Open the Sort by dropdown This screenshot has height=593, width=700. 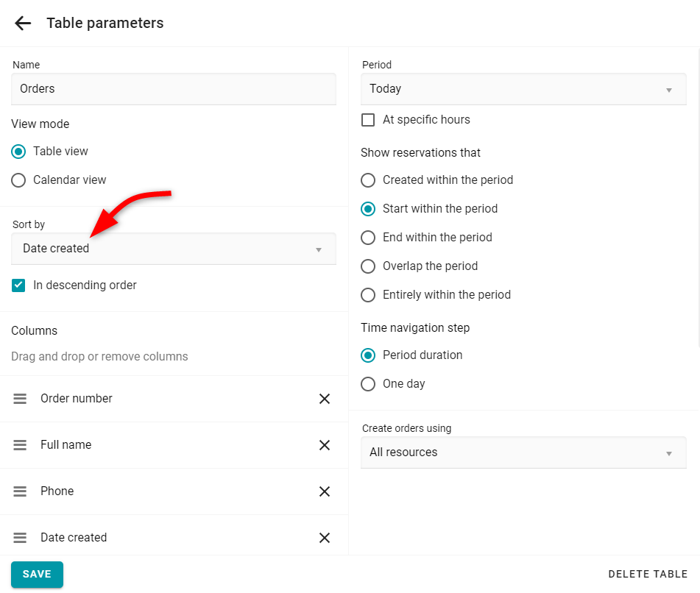173,249
